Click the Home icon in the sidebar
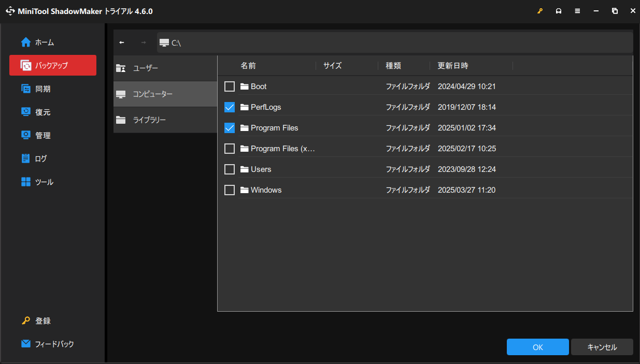Viewport: 640px width, 364px height. [x=26, y=42]
